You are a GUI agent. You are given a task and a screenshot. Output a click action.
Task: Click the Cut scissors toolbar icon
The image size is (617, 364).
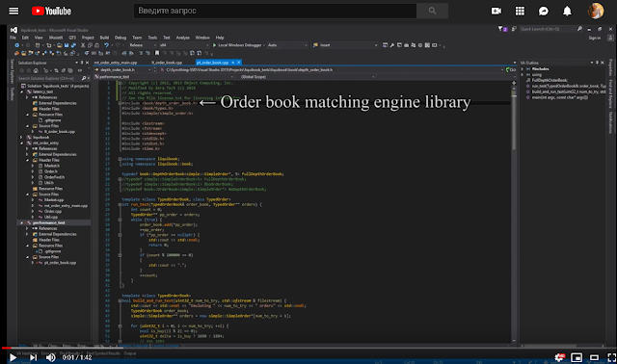(x=83, y=45)
